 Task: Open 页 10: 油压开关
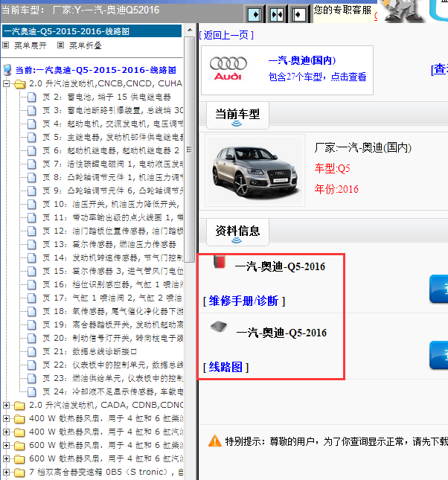click(112, 204)
